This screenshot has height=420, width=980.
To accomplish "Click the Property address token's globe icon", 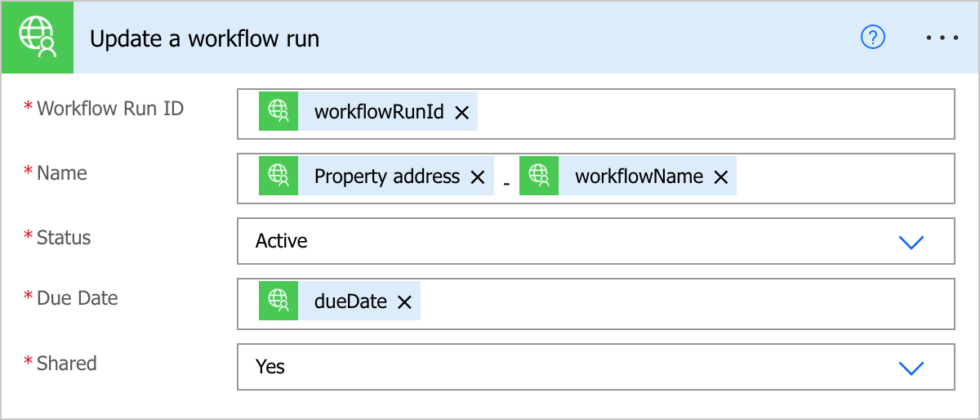I will tap(279, 176).
